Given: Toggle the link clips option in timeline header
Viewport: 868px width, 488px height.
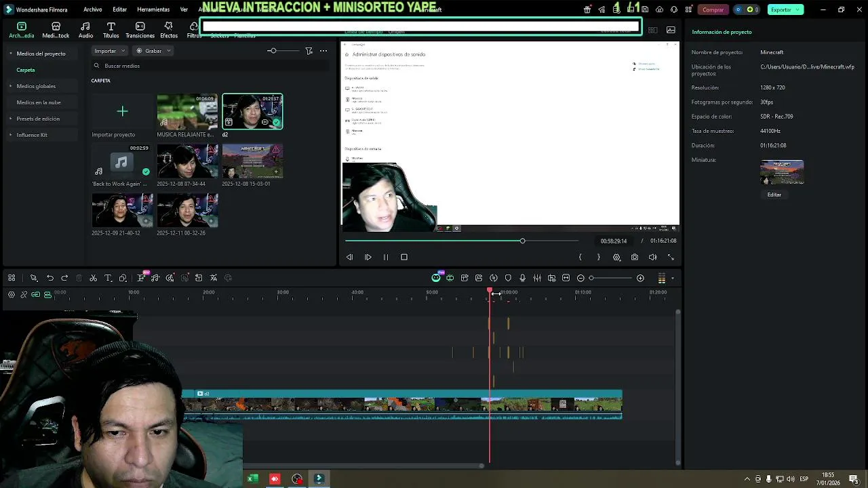Looking at the screenshot, I should pos(24,294).
